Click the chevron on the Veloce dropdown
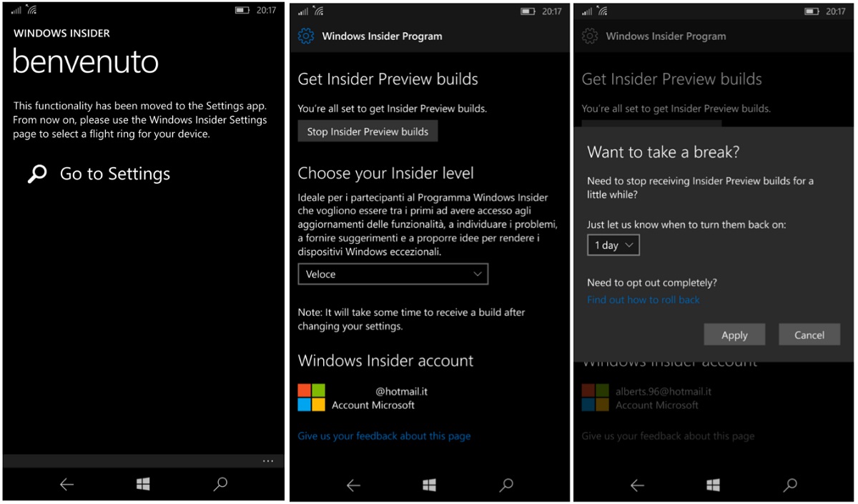Image resolution: width=858 pixels, height=504 pixels. tap(478, 274)
